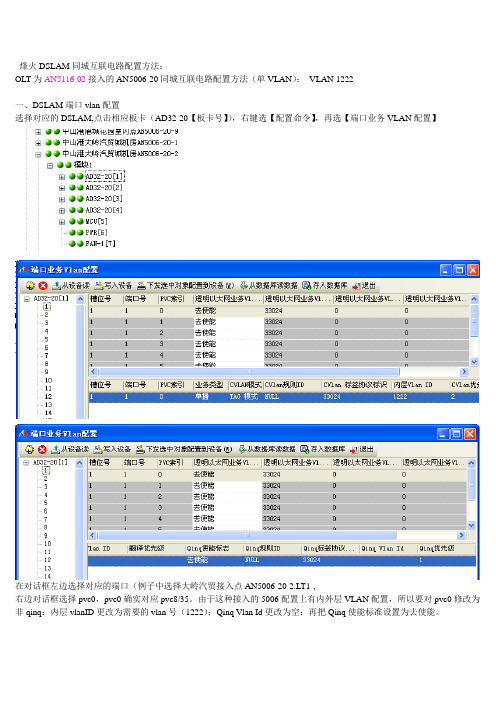Click 存入数据库 in the lower dialog toolbar
This screenshot has height=702, width=496.
tap(323, 449)
